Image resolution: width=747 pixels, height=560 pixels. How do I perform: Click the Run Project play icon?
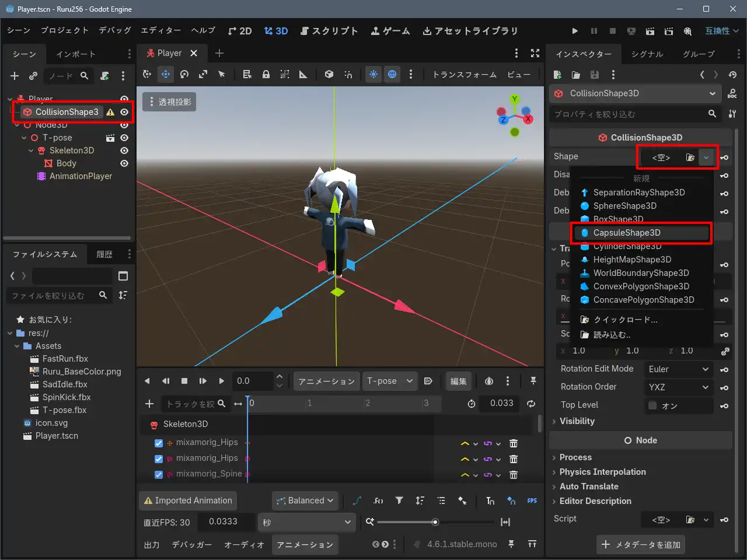coord(575,31)
